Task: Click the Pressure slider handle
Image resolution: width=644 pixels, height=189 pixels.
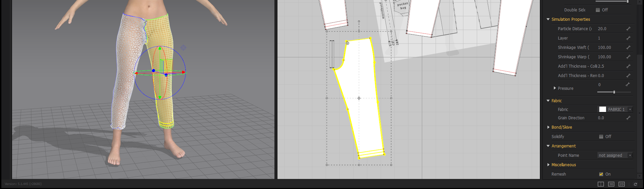Action: click(x=614, y=92)
